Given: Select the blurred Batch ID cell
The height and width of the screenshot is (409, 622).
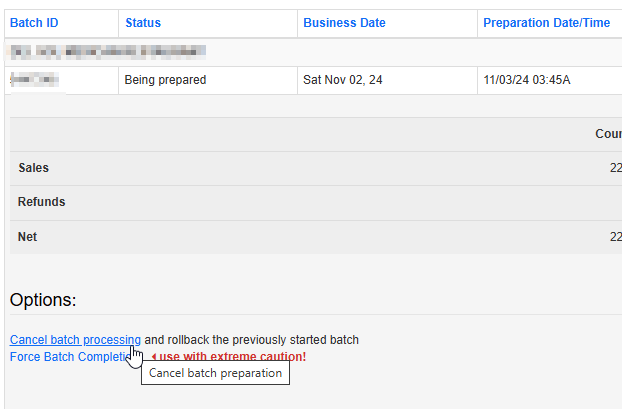Looking at the screenshot, I should point(34,80).
